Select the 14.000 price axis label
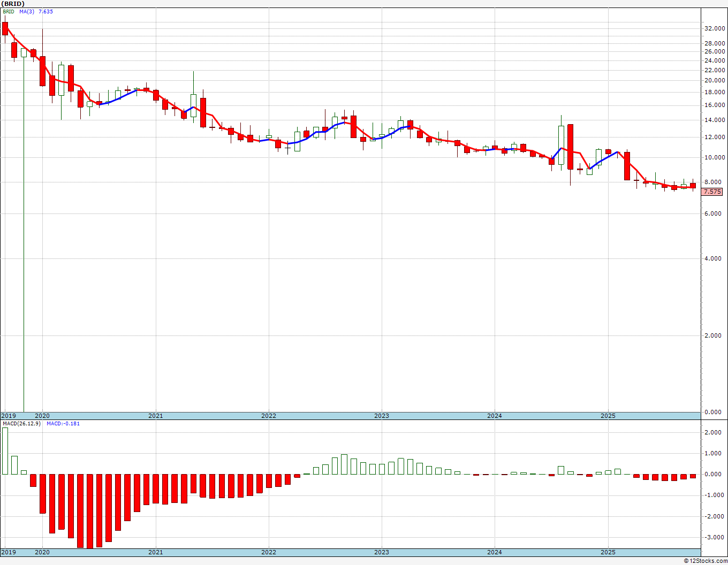The width and height of the screenshot is (728, 565). point(715,120)
